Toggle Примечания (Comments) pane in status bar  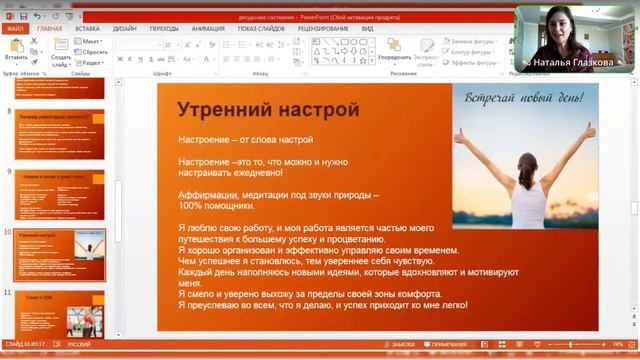(445, 344)
